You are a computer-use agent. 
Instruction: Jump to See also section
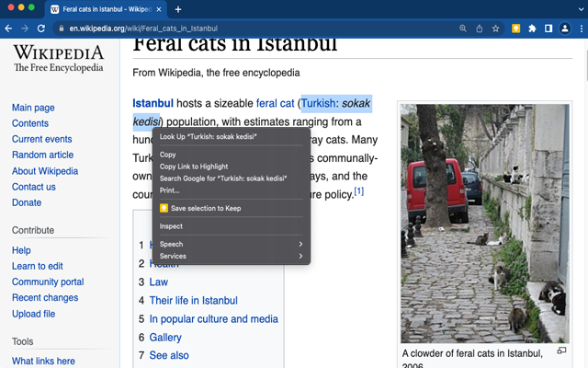[169, 355]
